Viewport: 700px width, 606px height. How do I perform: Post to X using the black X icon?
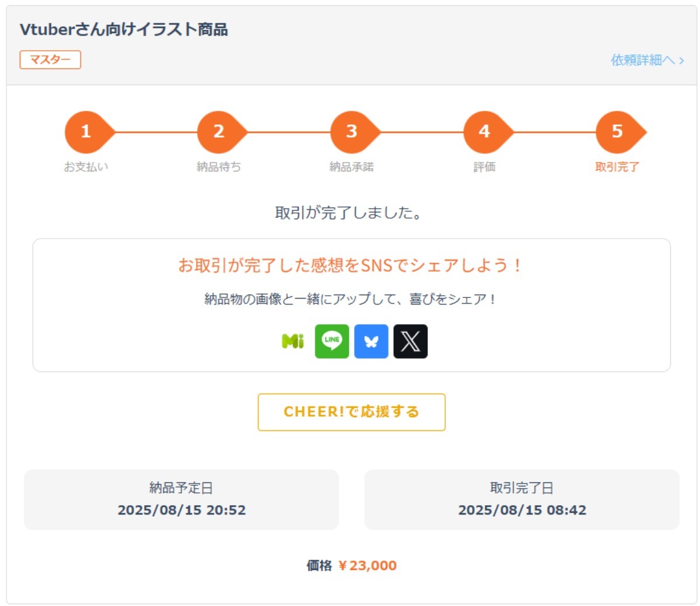(410, 341)
